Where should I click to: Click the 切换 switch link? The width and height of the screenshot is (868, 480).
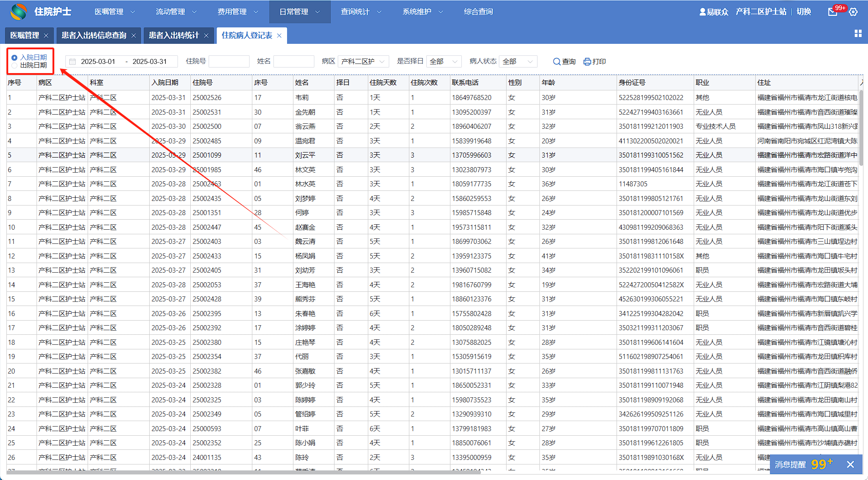click(x=804, y=12)
